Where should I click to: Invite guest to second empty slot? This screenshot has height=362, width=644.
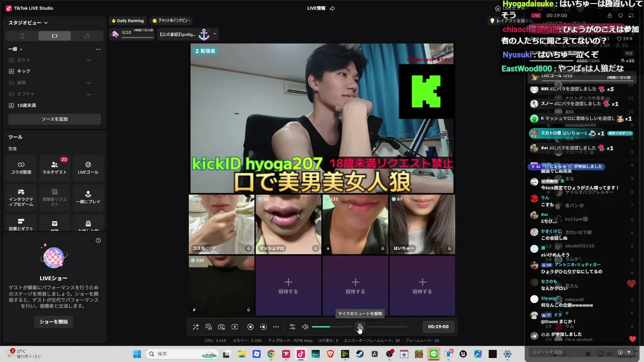tap(355, 286)
